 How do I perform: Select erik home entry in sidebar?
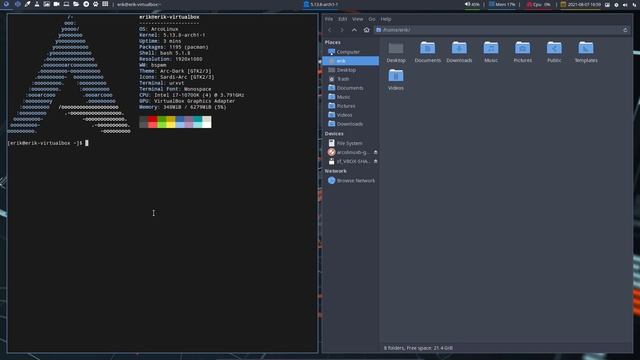pyautogui.click(x=351, y=61)
